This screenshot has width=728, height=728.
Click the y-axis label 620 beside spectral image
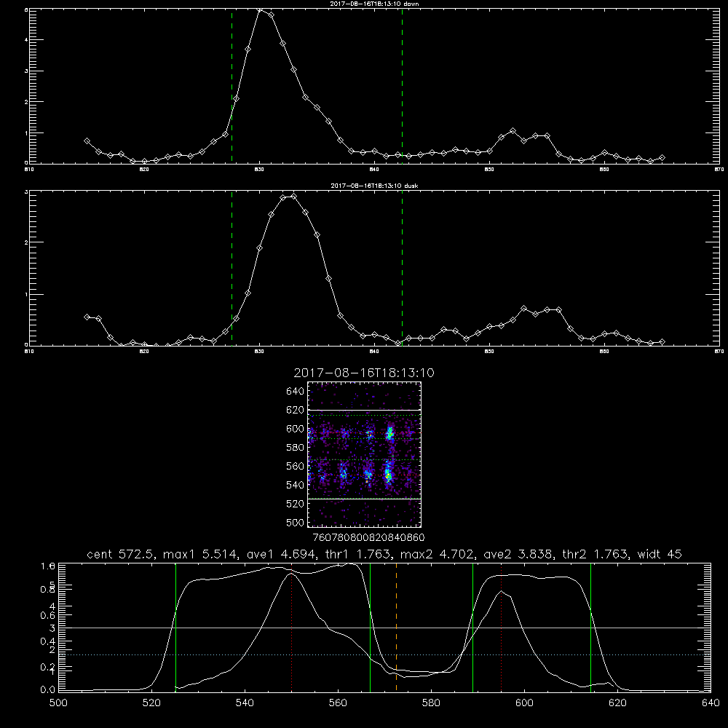point(295,410)
